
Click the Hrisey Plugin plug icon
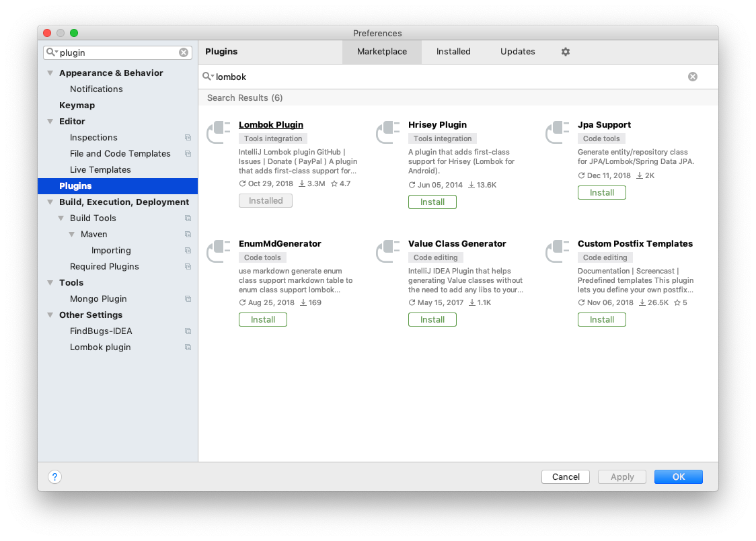(x=388, y=132)
